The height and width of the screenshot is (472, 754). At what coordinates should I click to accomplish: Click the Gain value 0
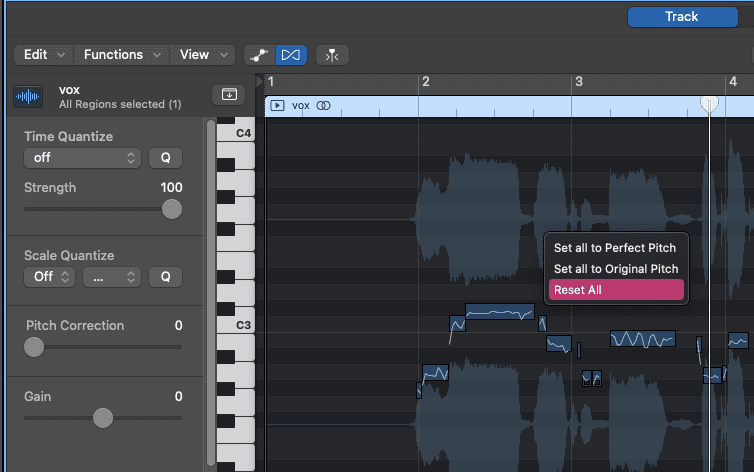[178, 397]
